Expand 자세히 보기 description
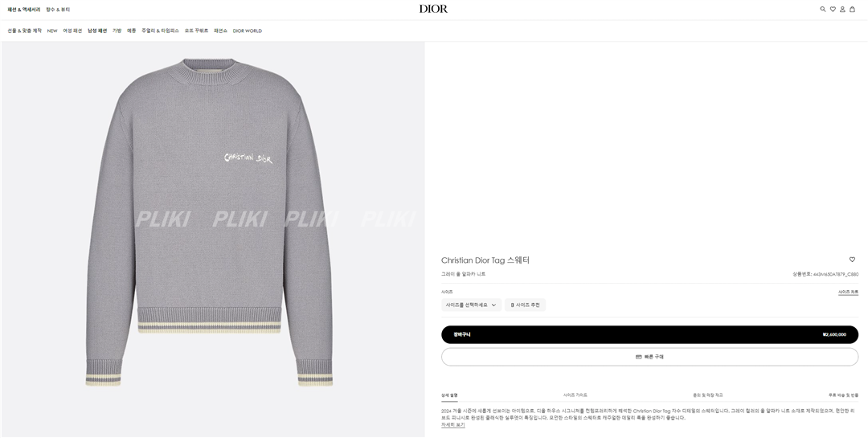This screenshot has height=438, width=868. 452,424
